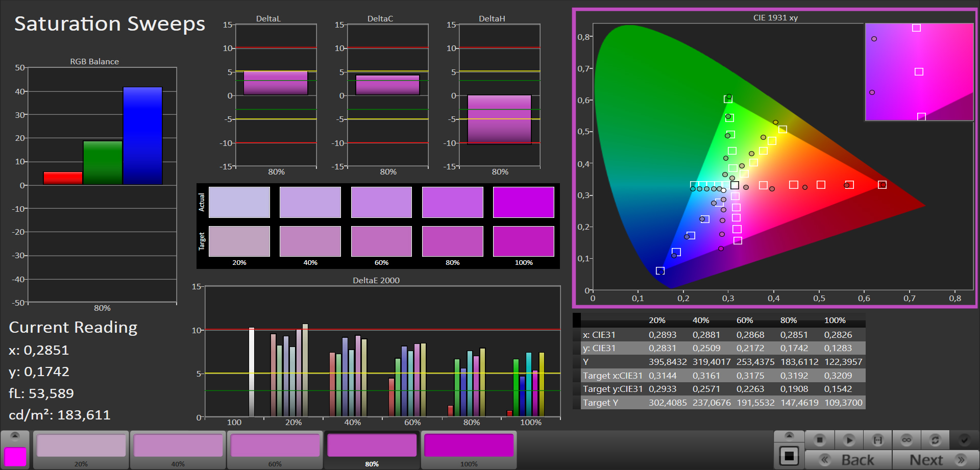Click the read series bracket icon

[x=877, y=439]
